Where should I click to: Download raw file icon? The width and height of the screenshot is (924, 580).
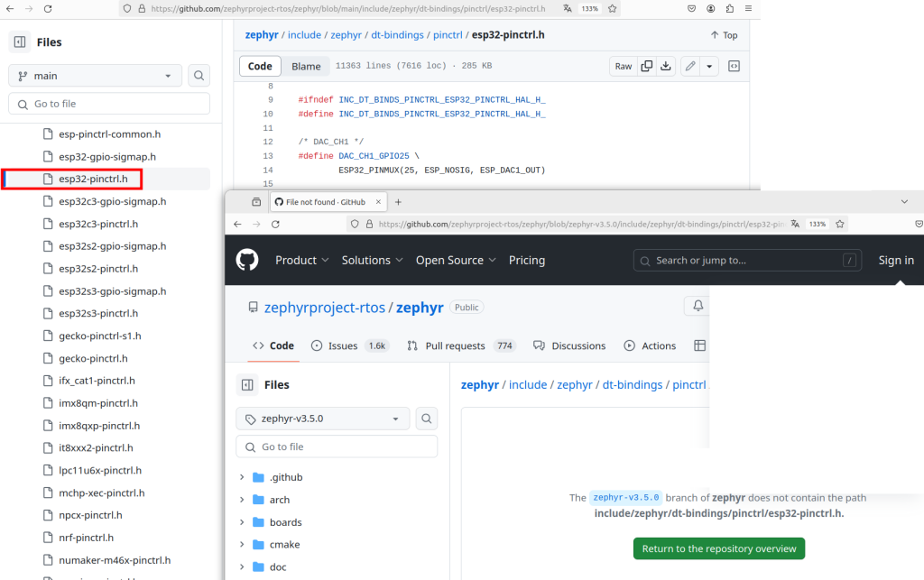pos(665,66)
